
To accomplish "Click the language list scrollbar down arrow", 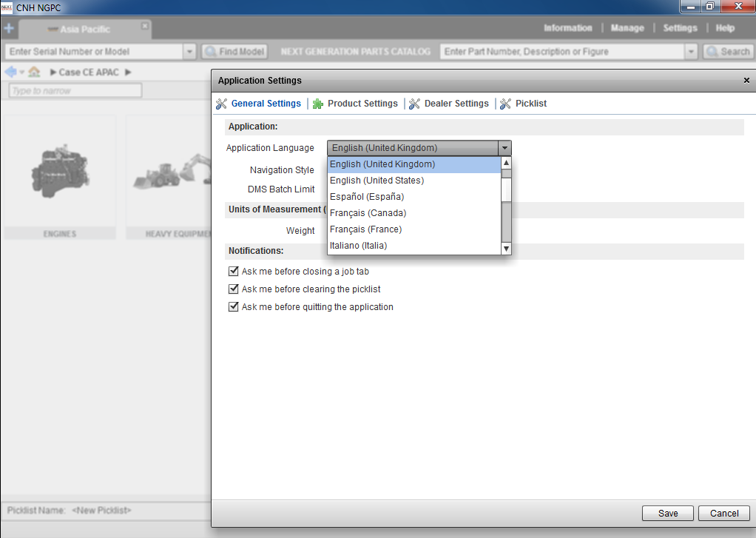I will pyautogui.click(x=506, y=249).
